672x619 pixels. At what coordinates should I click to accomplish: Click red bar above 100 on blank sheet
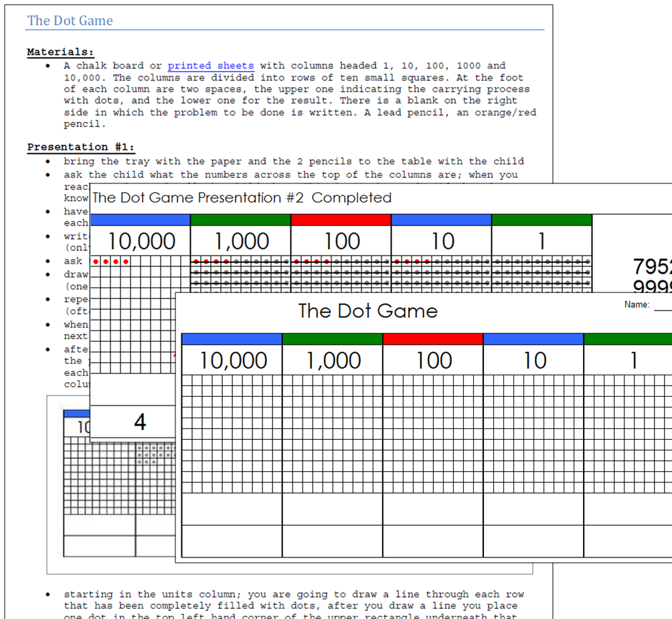coord(432,339)
